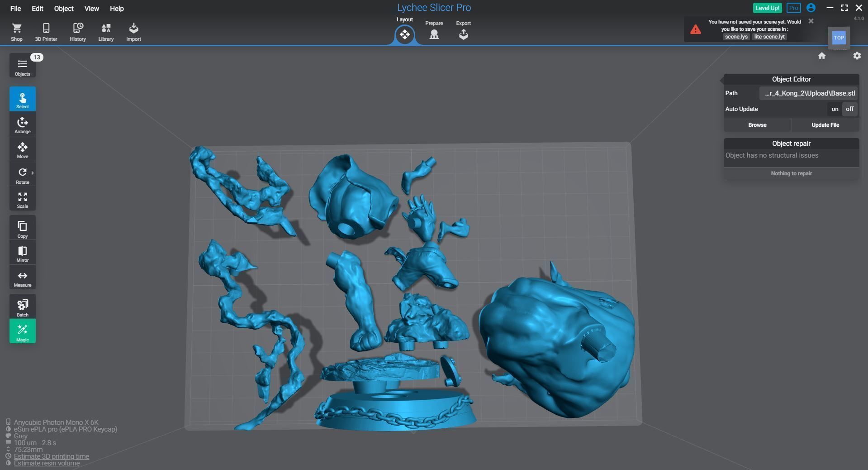The image size is (868, 470).
Task: Dismiss the unsaved scene notification
Action: [811, 21]
